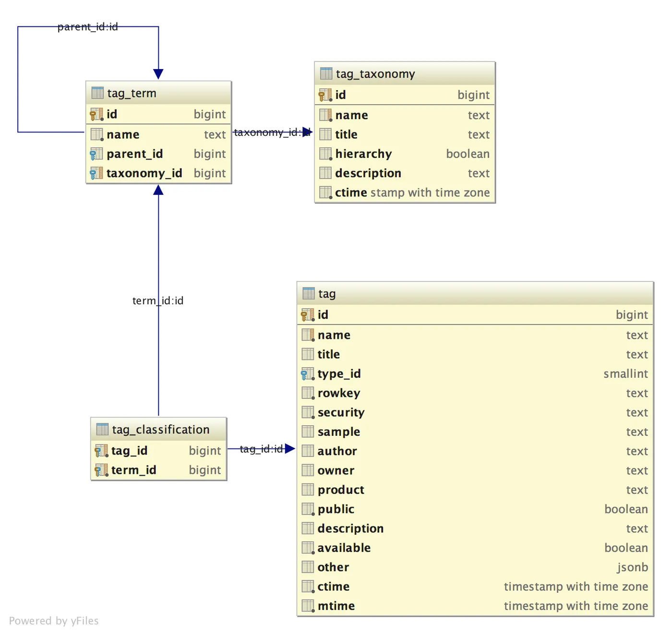Click the tag table header icon

(x=309, y=293)
